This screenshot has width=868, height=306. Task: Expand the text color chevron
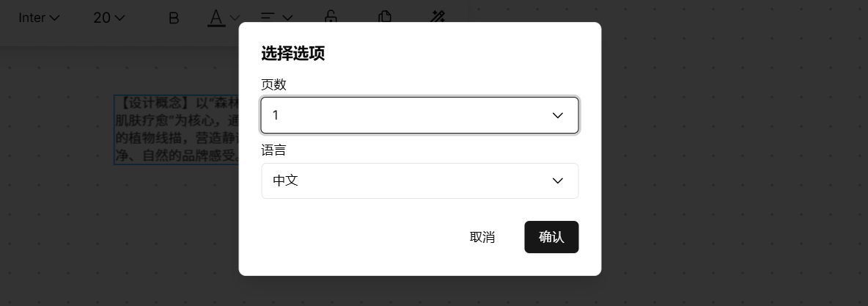234,18
